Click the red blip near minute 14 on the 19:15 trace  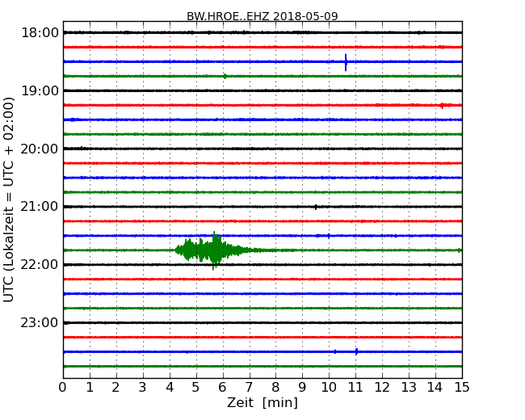442,106
